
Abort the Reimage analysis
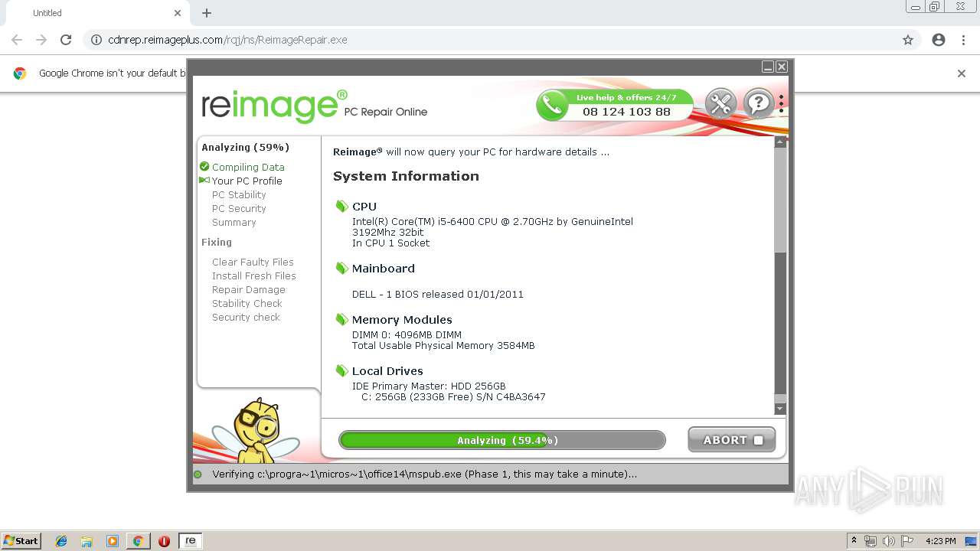point(731,440)
